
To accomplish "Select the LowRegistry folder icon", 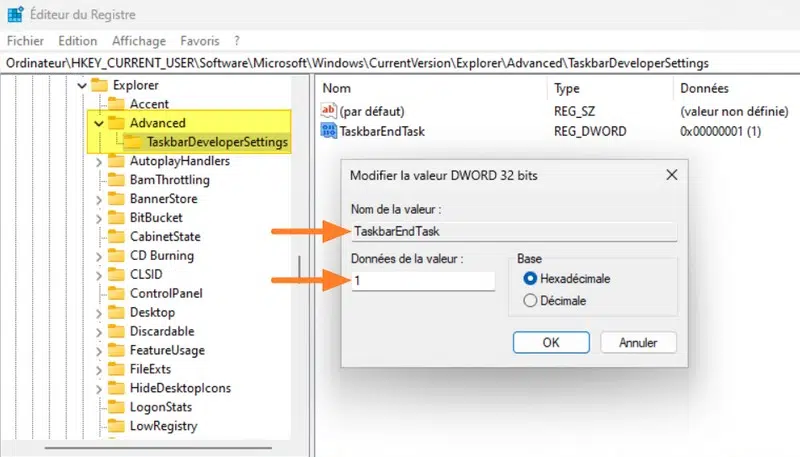I will 116,425.
